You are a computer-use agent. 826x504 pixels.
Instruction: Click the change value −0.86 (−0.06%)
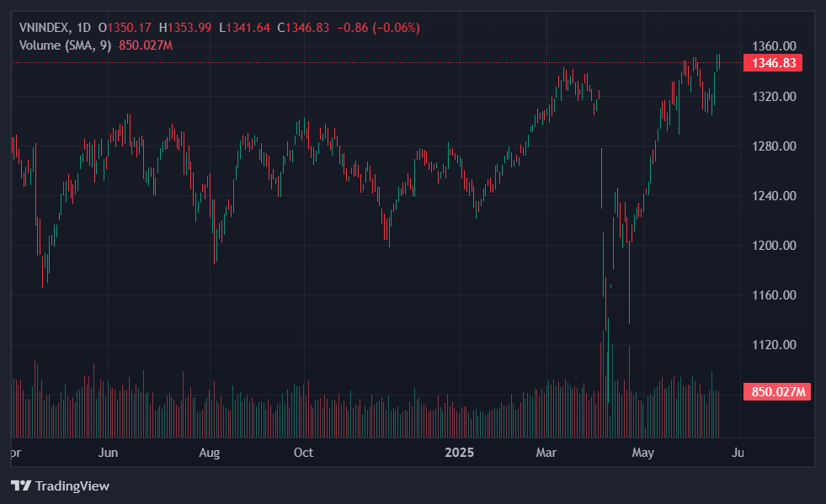378,28
